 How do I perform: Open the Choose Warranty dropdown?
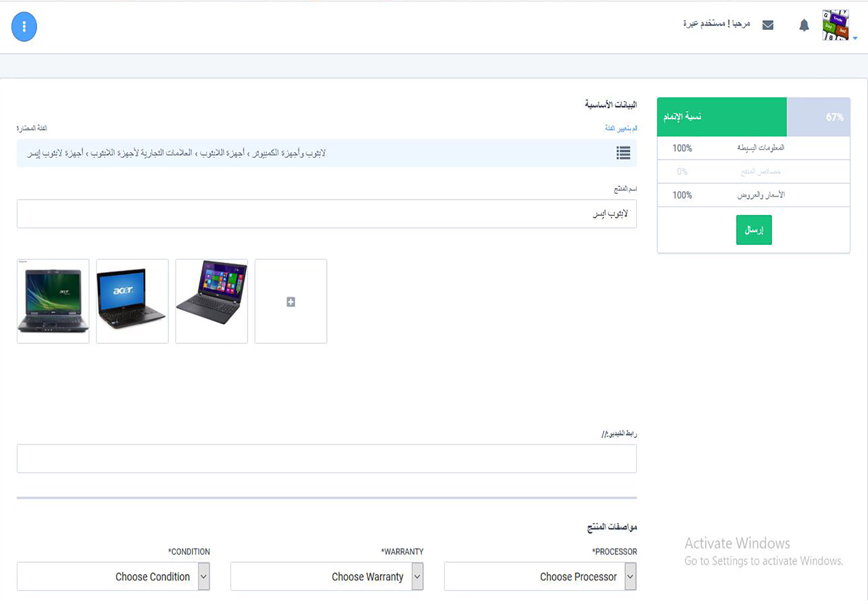pyautogui.click(x=327, y=577)
